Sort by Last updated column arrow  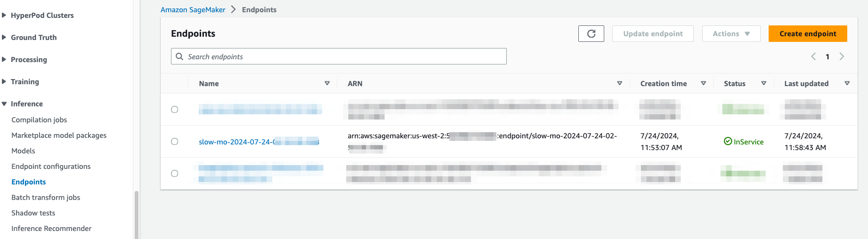pyautogui.click(x=847, y=83)
